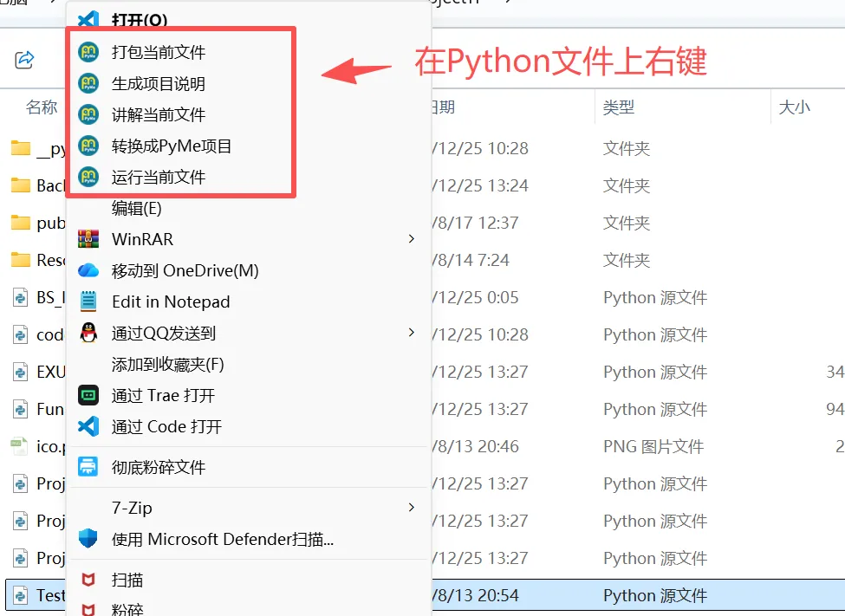
Task: Choose Edit in Notepad
Action: tap(171, 302)
